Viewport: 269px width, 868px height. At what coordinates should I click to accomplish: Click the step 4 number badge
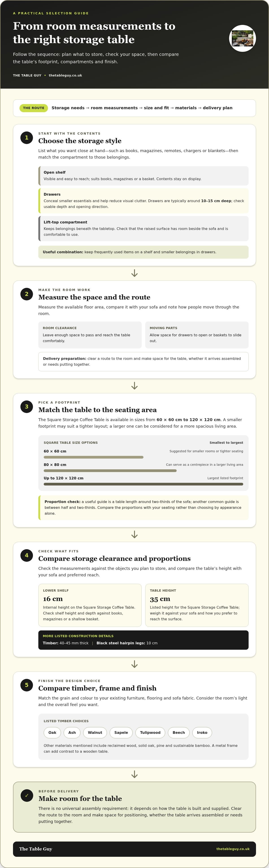pyautogui.click(x=27, y=555)
